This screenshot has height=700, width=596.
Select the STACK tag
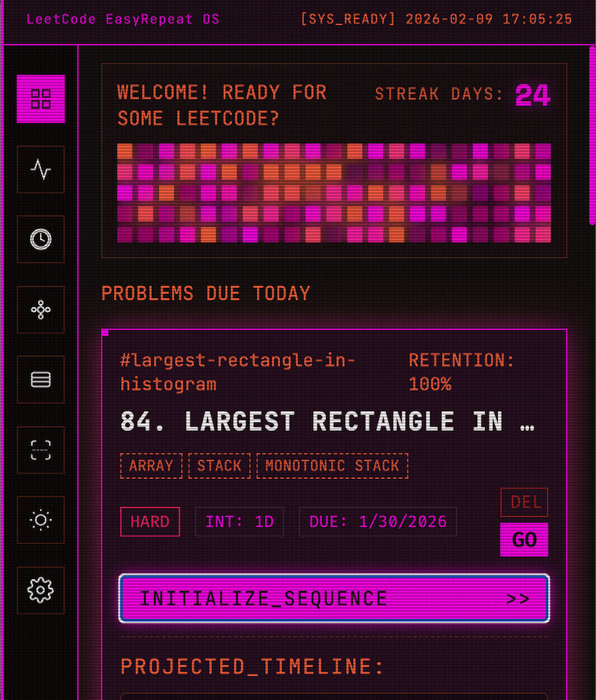pos(219,466)
